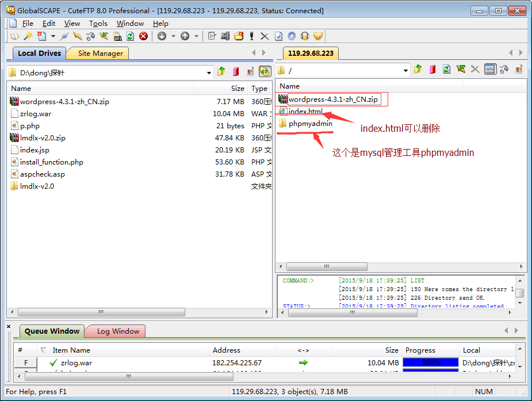This screenshot has width=532, height=401.
Task: Click the shield icon in toolbar
Action: coord(318,36)
